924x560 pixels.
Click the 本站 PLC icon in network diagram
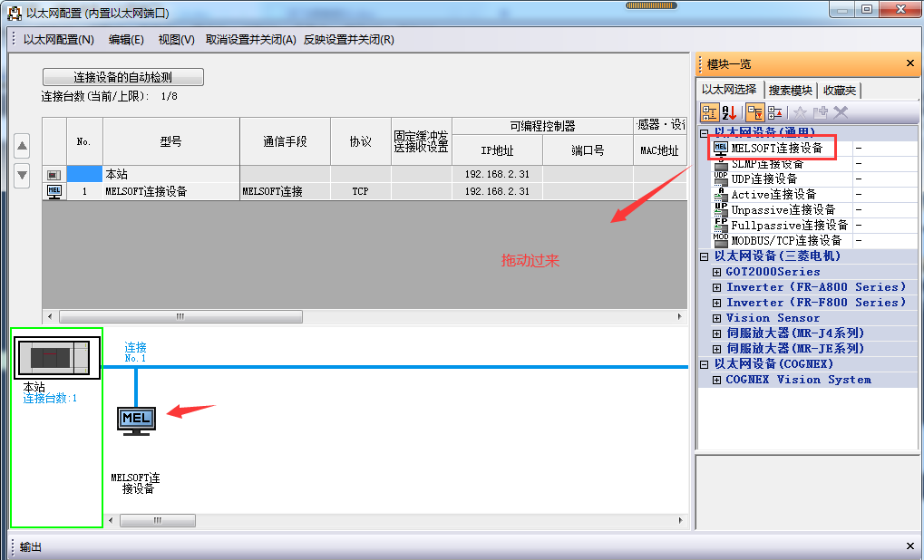click(56, 357)
